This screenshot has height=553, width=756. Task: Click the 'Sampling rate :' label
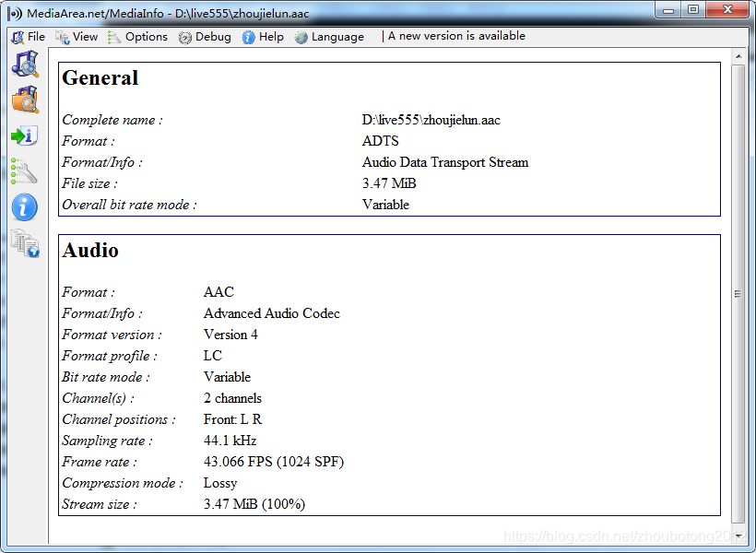click(107, 441)
